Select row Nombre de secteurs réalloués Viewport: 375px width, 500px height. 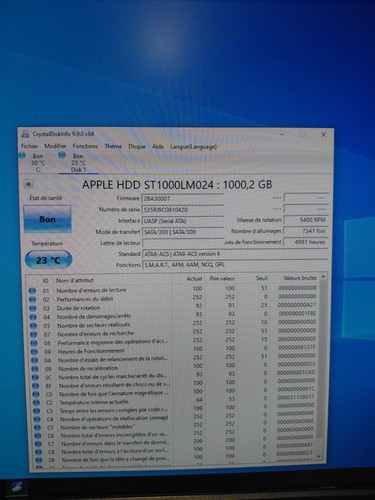[173, 324]
